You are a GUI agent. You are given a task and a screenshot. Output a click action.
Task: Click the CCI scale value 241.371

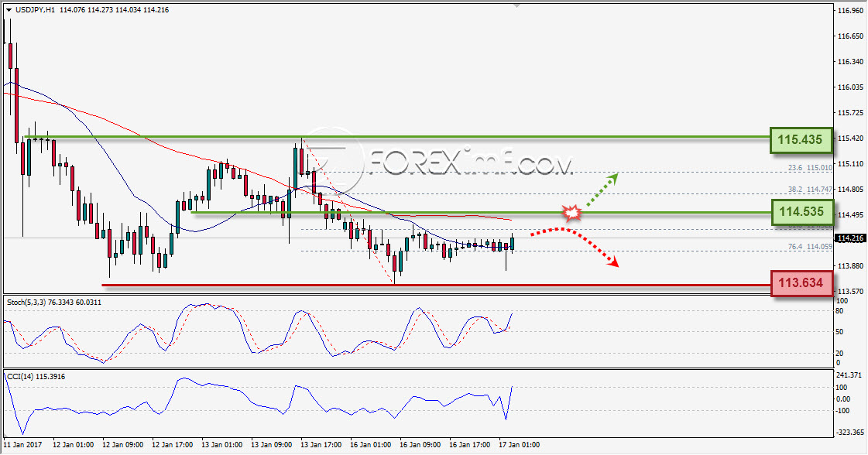849,375
